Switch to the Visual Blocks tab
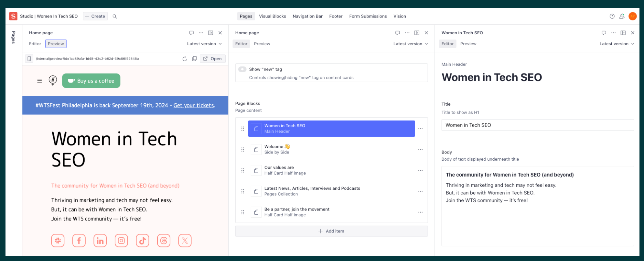Viewport: 644px width, 261px height. [x=273, y=16]
